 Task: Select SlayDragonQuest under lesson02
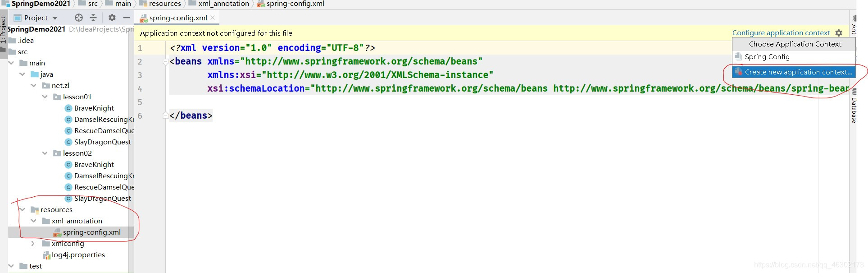click(103, 199)
